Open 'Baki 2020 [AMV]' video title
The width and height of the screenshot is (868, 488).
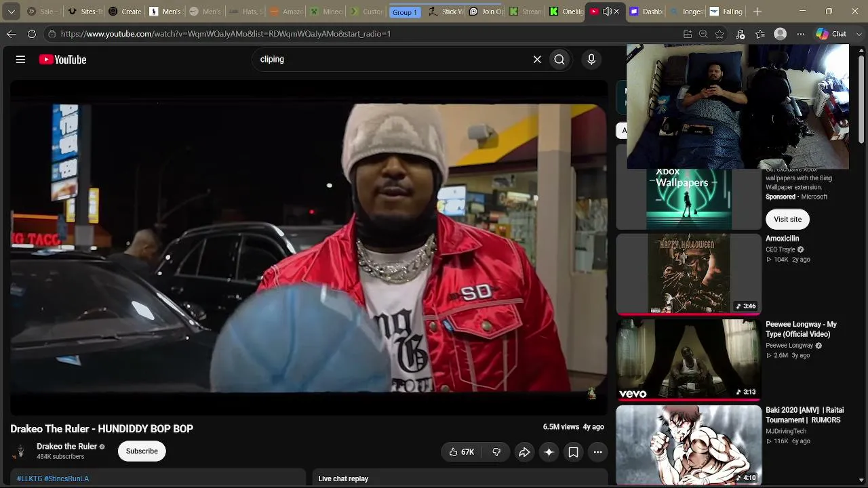(805, 415)
